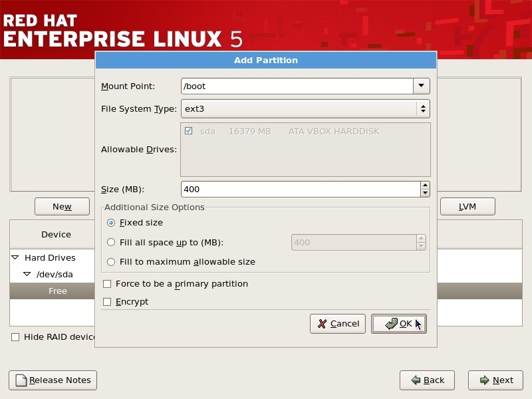Click the ATA VBOX HARDDISK drive entry
Image resolution: width=532 pixels, height=399 pixels.
pos(334,131)
